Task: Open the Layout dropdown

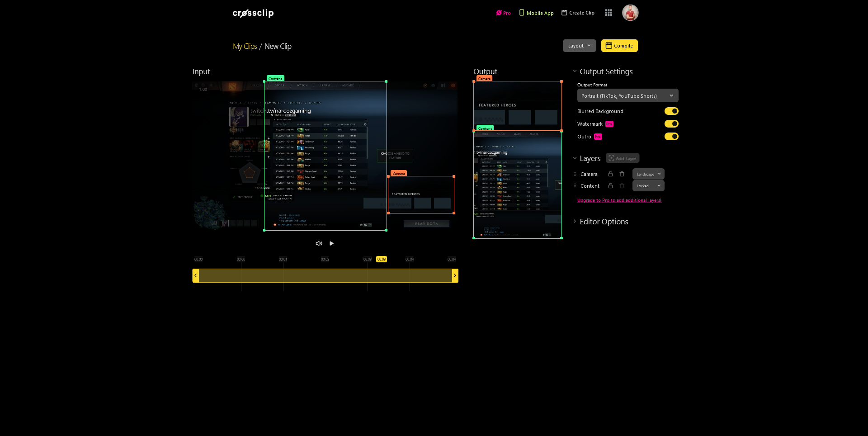Action: click(x=580, y=46)
